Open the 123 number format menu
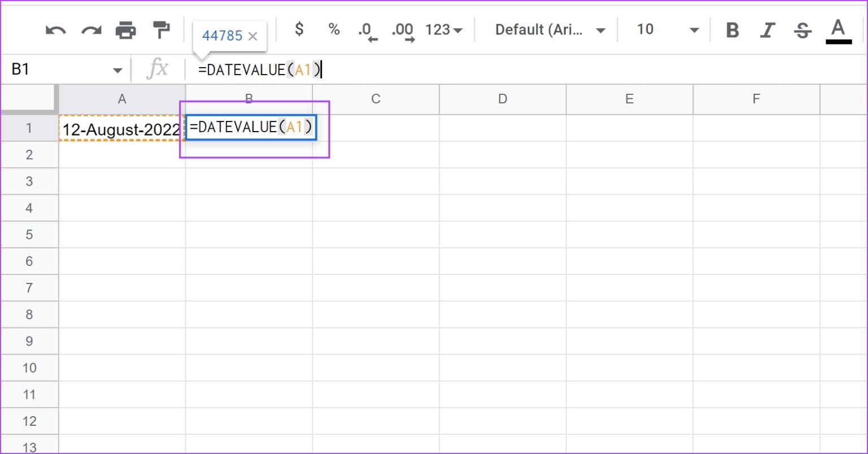The image size is (868, 454). 443,30
